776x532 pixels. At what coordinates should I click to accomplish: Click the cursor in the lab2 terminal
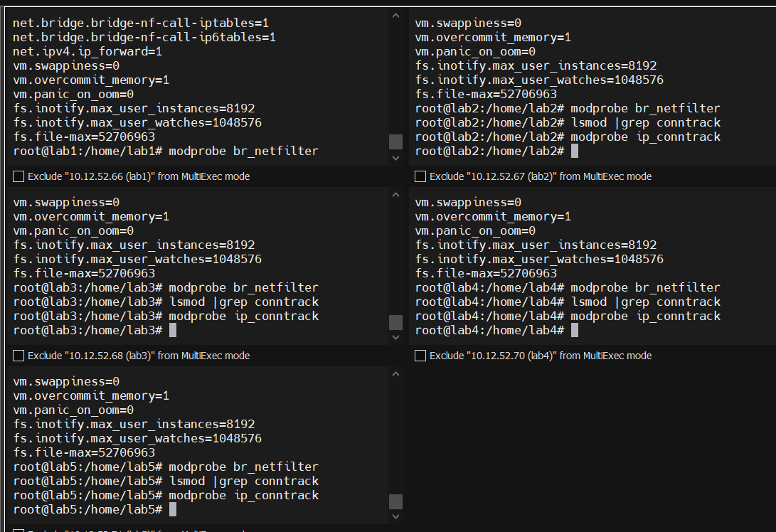point(575,151)
